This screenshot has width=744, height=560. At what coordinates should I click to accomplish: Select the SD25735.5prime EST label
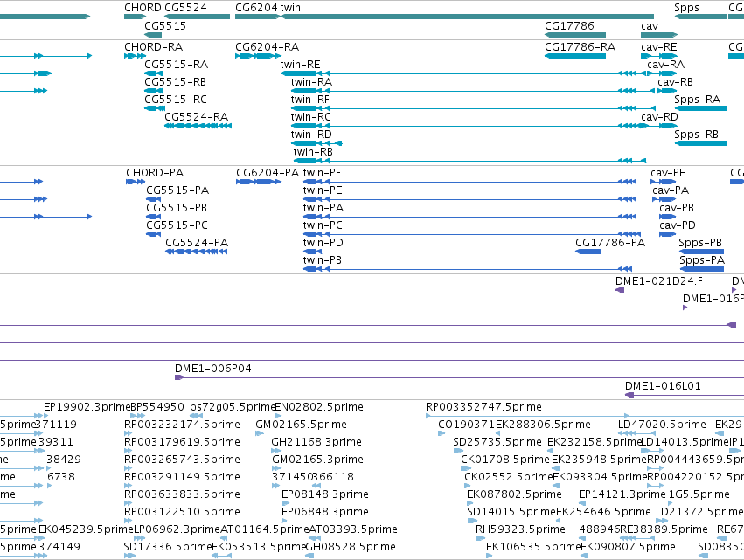tap(497, 442)
